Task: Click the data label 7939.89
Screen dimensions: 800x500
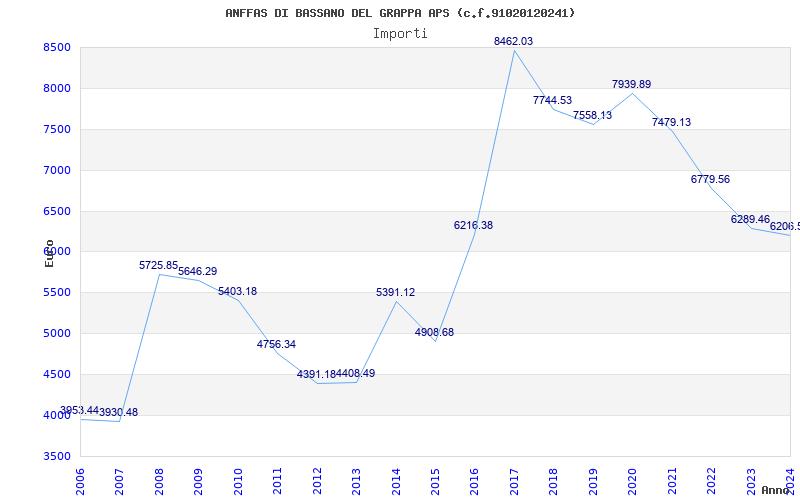Action: tap(632, 85)
